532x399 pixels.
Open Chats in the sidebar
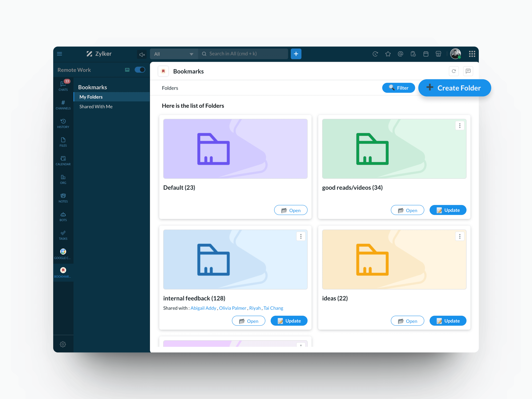tap(63, 86)
